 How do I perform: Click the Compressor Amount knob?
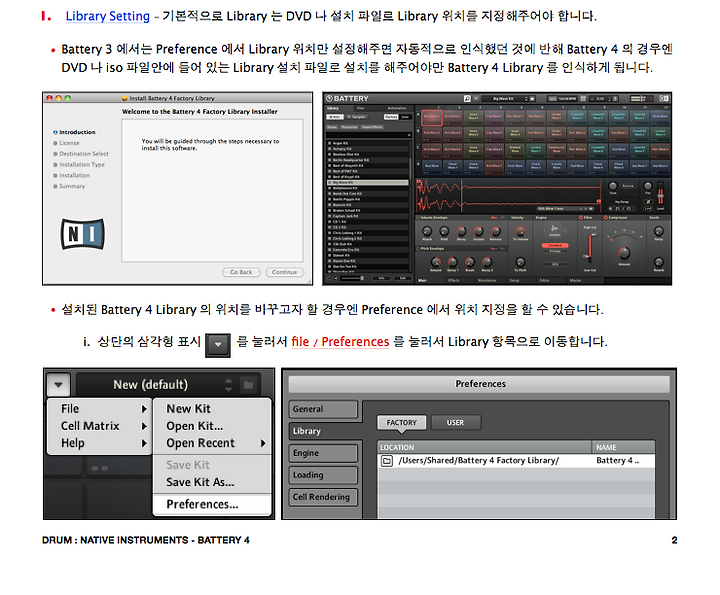click(x=624, y=253)
